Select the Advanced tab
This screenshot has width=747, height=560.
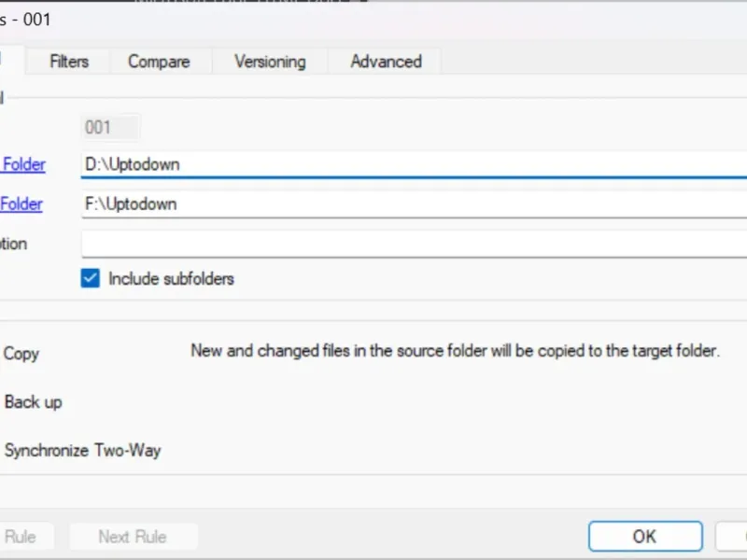pyautogui.click(x=386, y=62)
